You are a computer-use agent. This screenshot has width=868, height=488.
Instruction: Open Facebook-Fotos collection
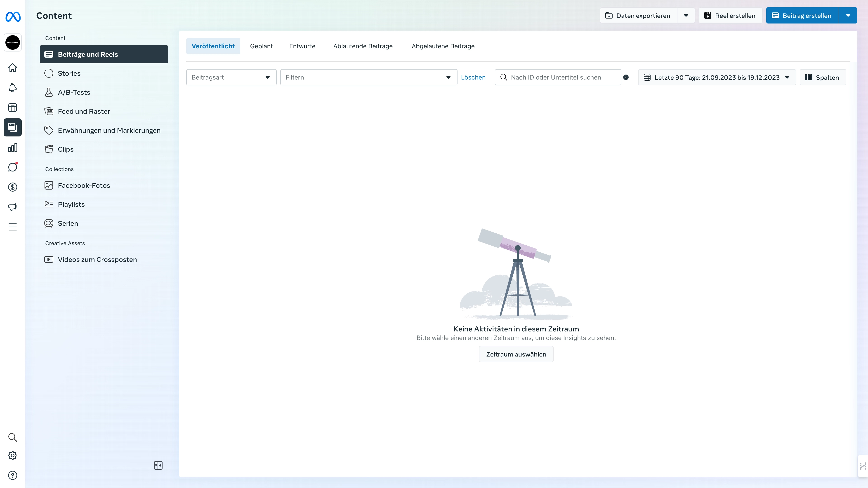pos(104,185)
